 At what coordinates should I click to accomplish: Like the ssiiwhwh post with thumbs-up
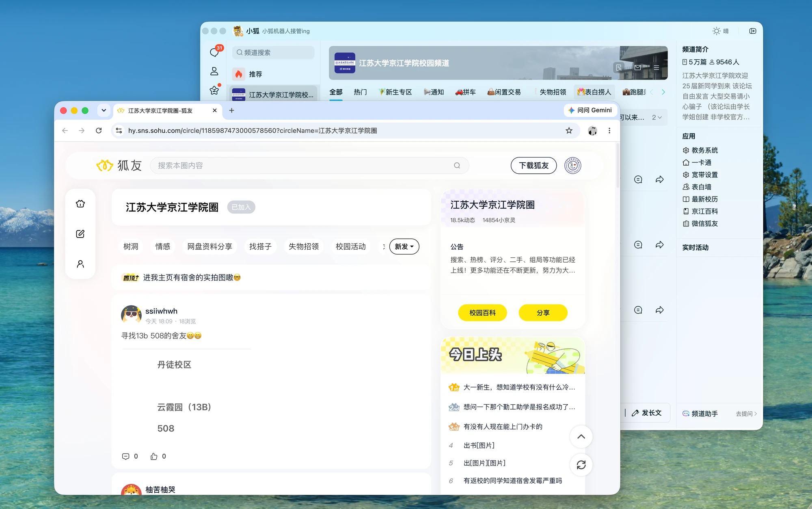(154, 456)
